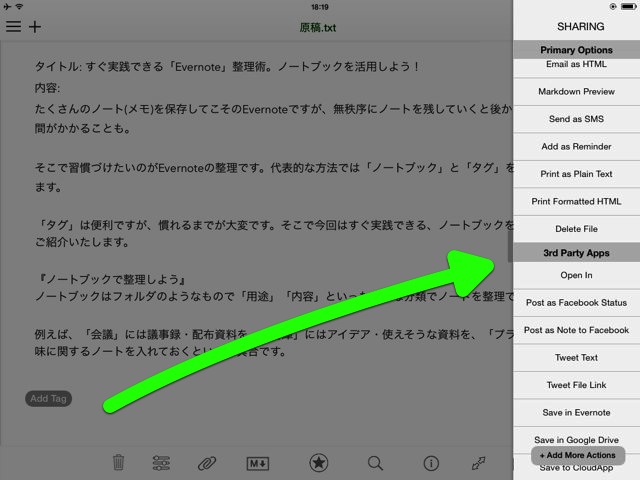Image resolution: width=640 pixels, height=480 pixels.
Task: Tap the Primary Options section header
Action: (576, 50)
